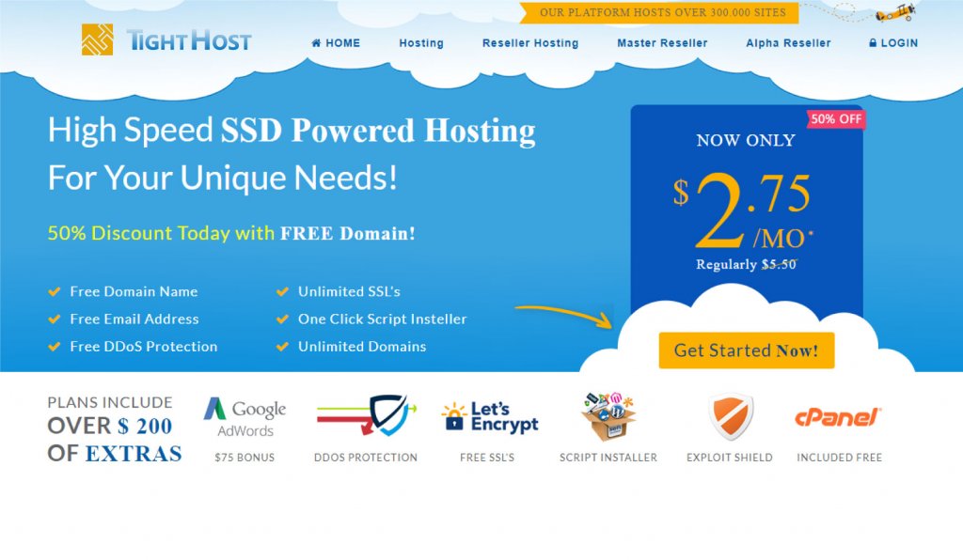The image size is (963, 560).
Task: Click the checkmark beside Free Email Address
Action: tap(55, 319)
